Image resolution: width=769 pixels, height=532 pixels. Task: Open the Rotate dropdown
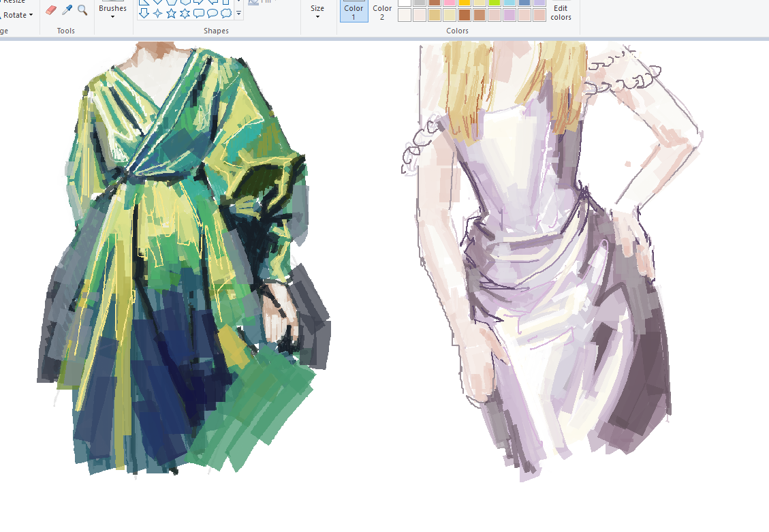tap(18, 15)
